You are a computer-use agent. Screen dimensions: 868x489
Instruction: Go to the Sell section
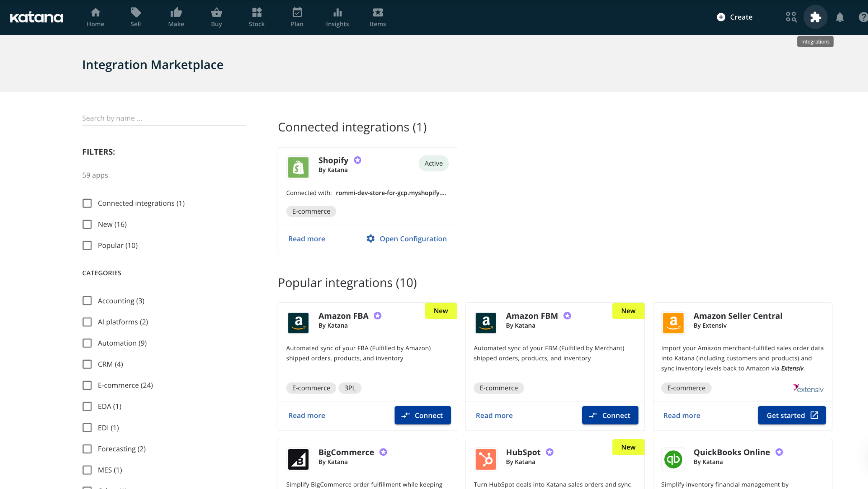[136, 17]
